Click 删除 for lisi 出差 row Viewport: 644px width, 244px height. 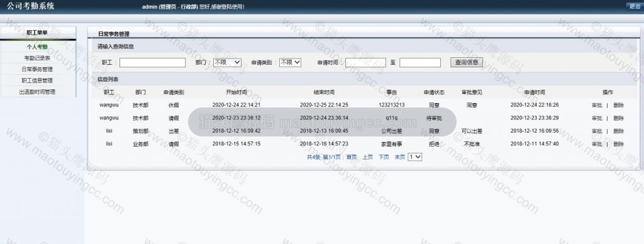coord(619,131)
